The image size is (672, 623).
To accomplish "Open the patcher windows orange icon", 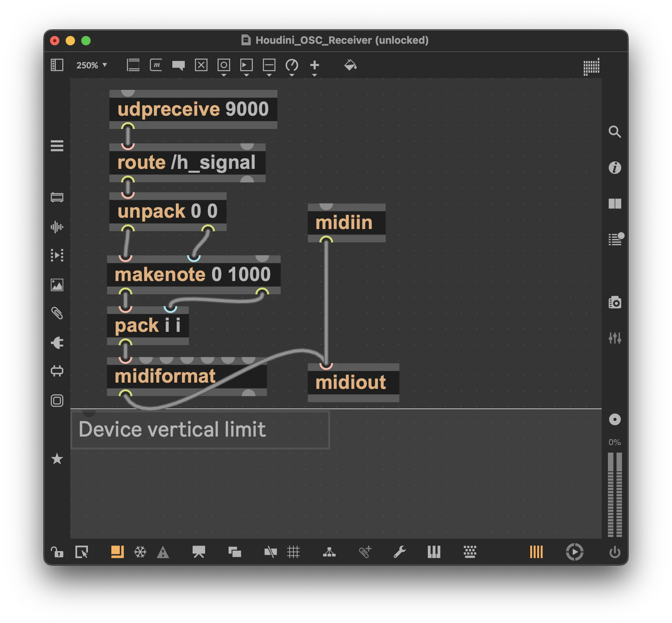I will tap(118, 552).
